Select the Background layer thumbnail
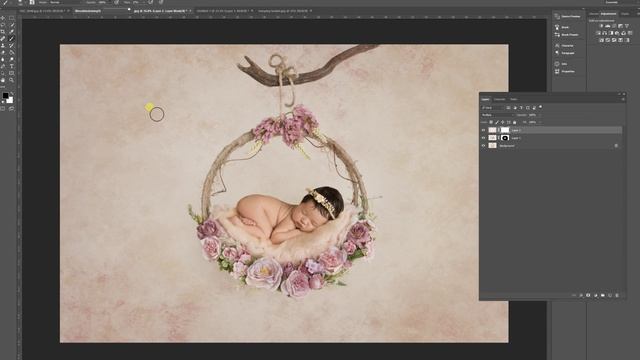 pyautogui.click(x=492, y=146)
